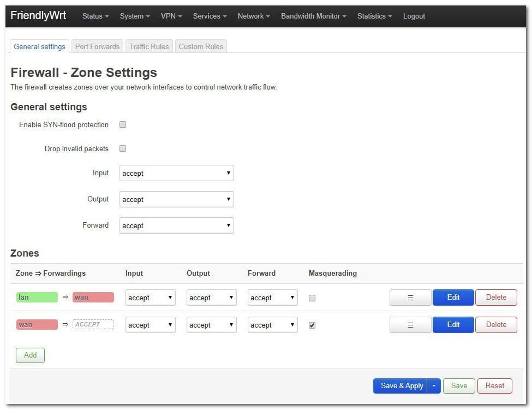The width and height of the screenshot is (532, 410).
Task: Enable SYN-flood protection checkbox
Action: 123,124
